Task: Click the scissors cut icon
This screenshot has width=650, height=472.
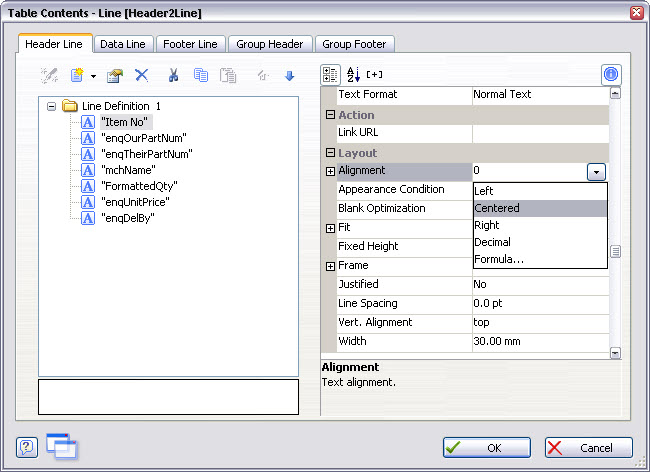Action: (x=173, y=75)
